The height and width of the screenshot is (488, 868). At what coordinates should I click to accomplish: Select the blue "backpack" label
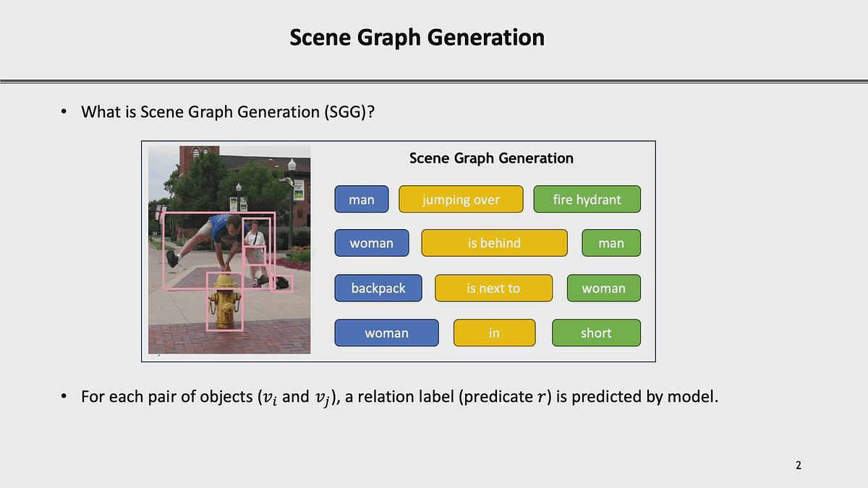click(x=378, y=288)
